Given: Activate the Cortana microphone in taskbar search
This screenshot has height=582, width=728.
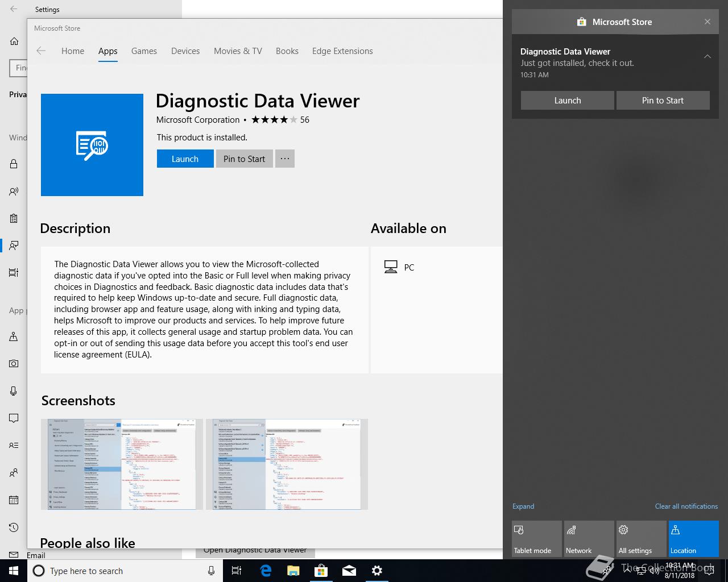Looking at the screenshot, I should 211,571.
